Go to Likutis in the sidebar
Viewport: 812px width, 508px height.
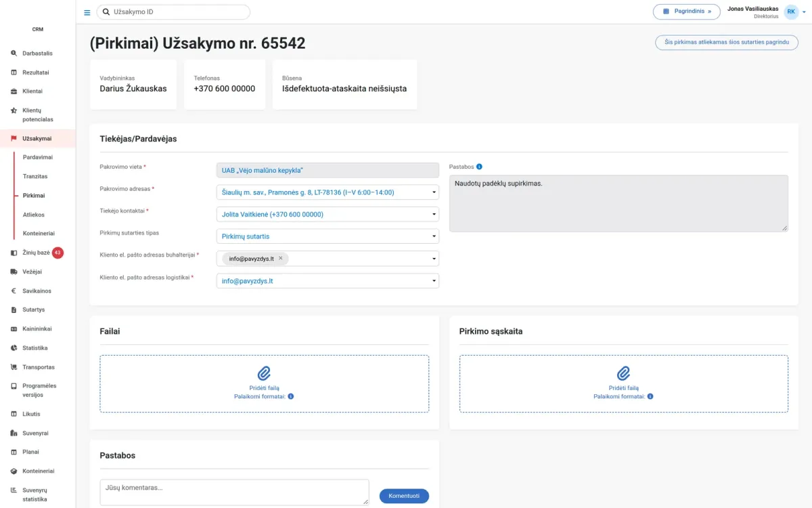[31, 414]
